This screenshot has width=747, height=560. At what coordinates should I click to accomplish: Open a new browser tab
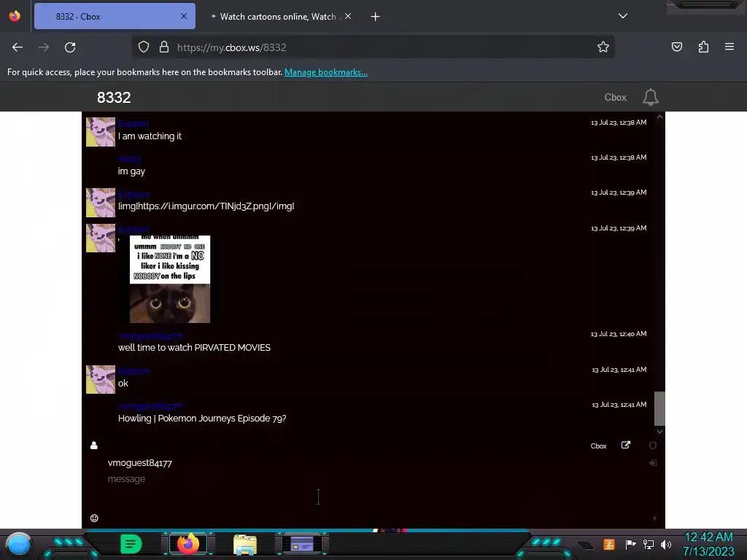tap(376, 17)
